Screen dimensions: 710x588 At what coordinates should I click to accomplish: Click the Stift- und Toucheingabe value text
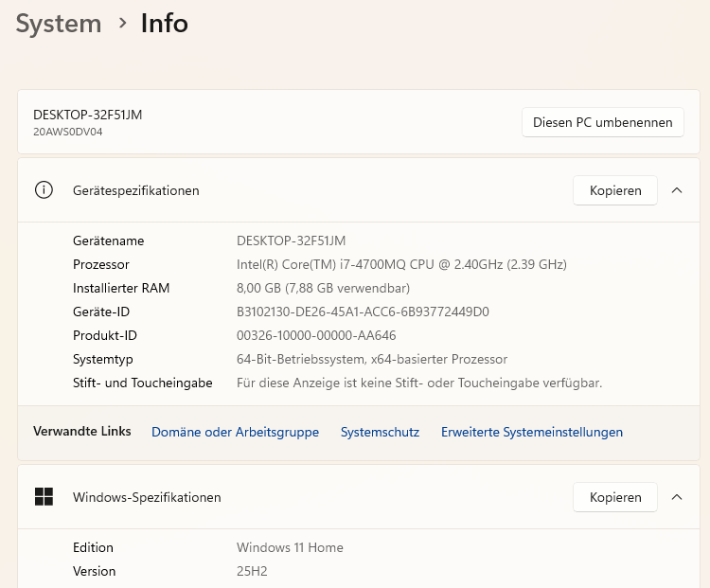click(x=419, y=383)
